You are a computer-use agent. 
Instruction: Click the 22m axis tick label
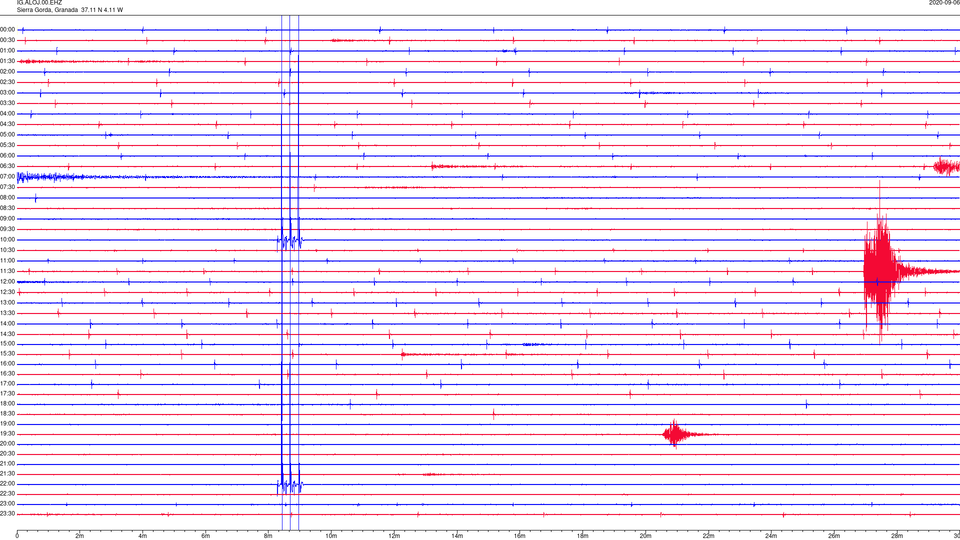708,536
